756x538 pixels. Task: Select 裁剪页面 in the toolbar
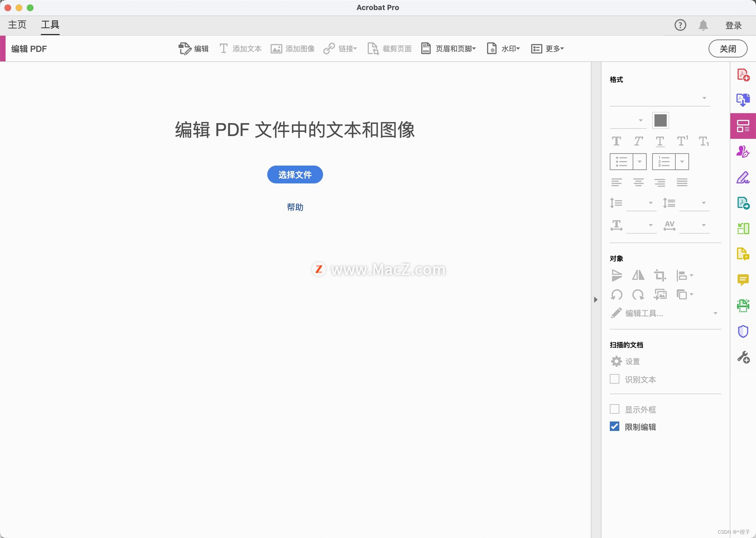coord(389,48)
